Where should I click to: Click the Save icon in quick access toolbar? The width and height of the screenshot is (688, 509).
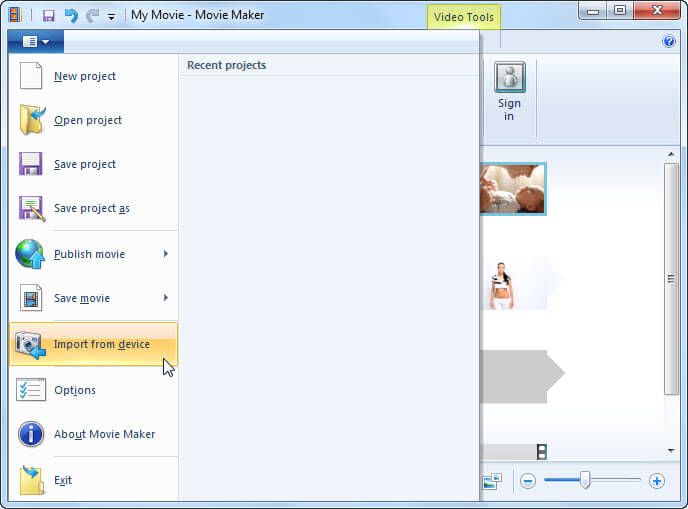coord(48,15)
